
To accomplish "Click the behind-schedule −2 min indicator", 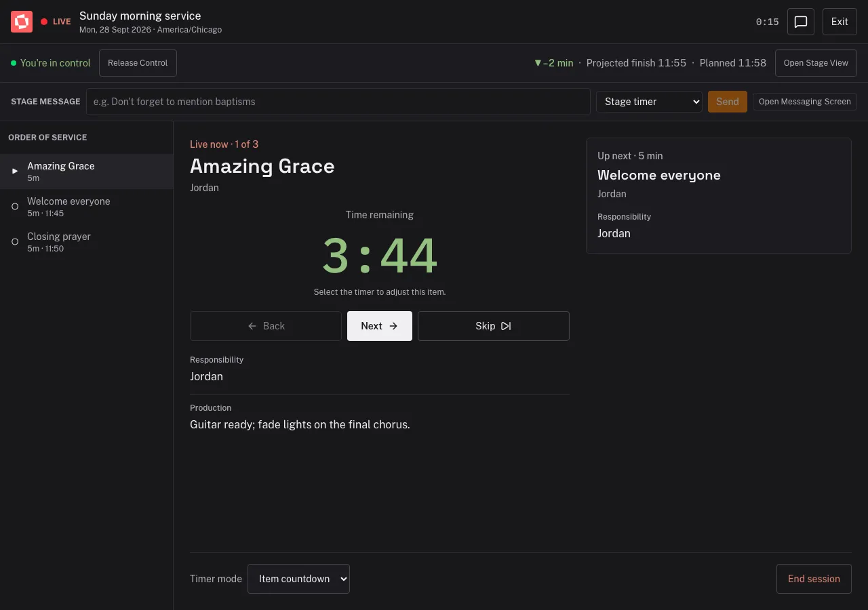I will (x=553, y=63).
